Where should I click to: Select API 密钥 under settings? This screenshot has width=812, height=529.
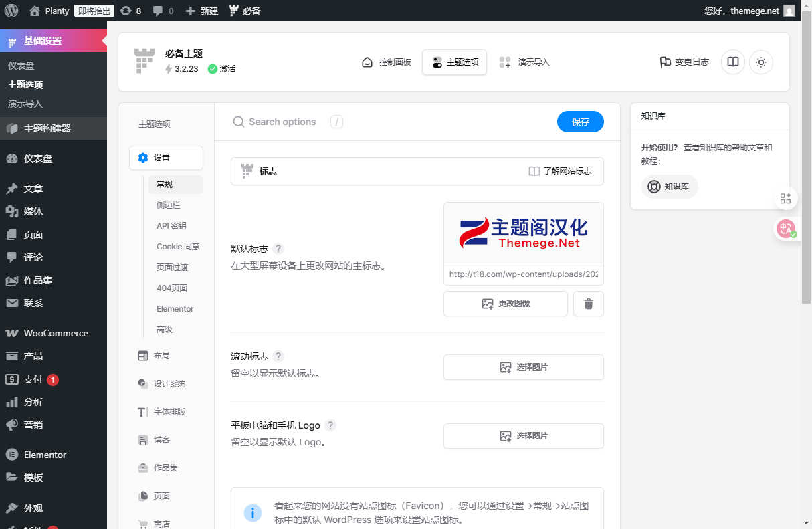[171, 226]
